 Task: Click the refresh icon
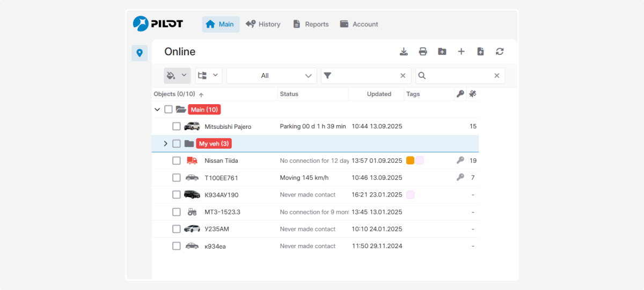(x=500, y=52)
